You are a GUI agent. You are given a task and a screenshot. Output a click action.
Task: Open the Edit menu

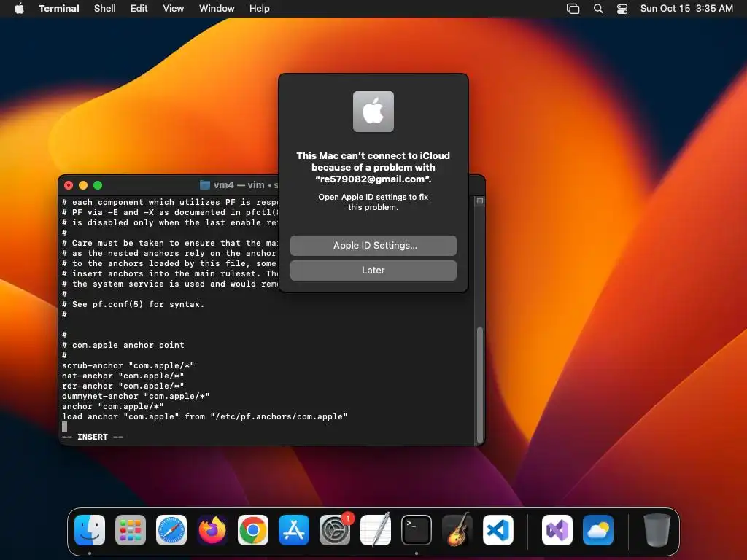(139, 9)
